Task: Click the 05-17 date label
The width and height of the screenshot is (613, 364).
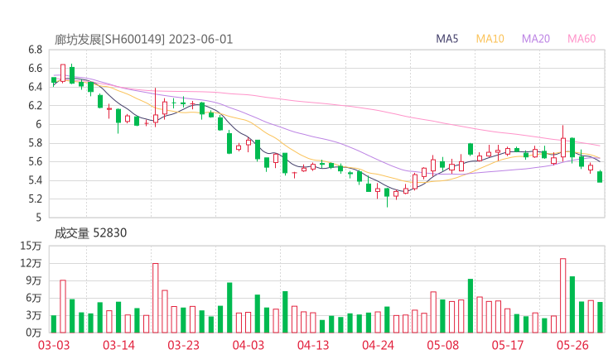Action: [508, 345]
